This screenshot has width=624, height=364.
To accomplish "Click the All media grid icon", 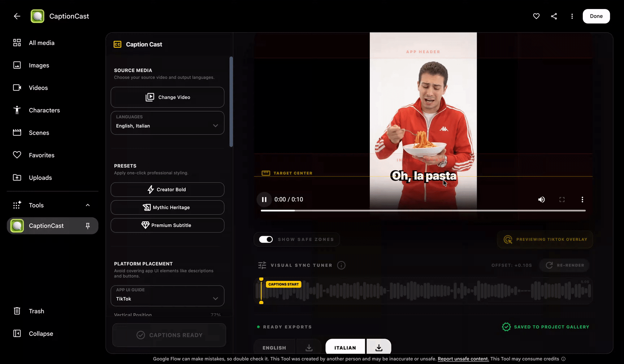I will click(17, 43).
